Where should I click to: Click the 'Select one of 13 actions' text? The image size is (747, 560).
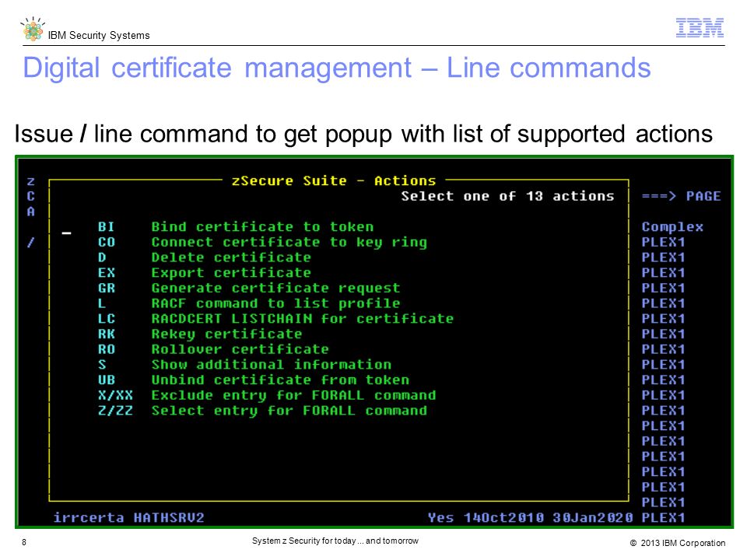coord(508,196)
